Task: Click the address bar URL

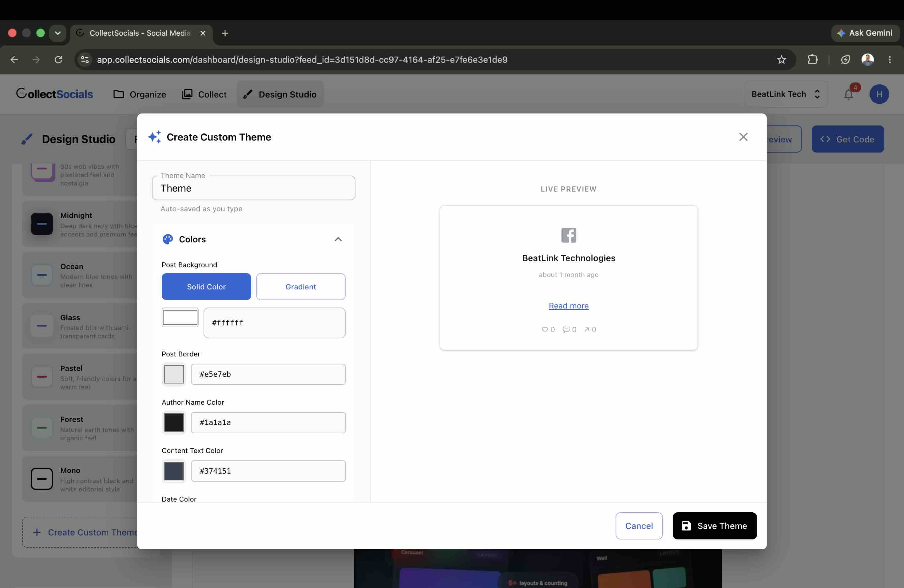Action: [x=302, y=60]
